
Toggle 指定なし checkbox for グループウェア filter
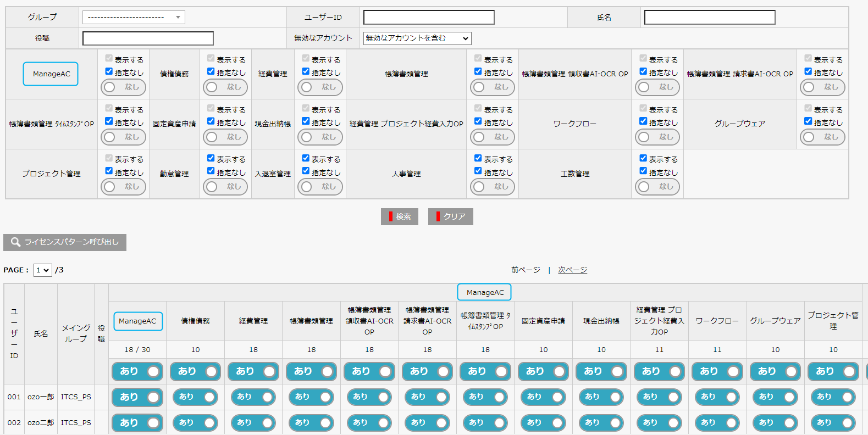click(808, 121)
